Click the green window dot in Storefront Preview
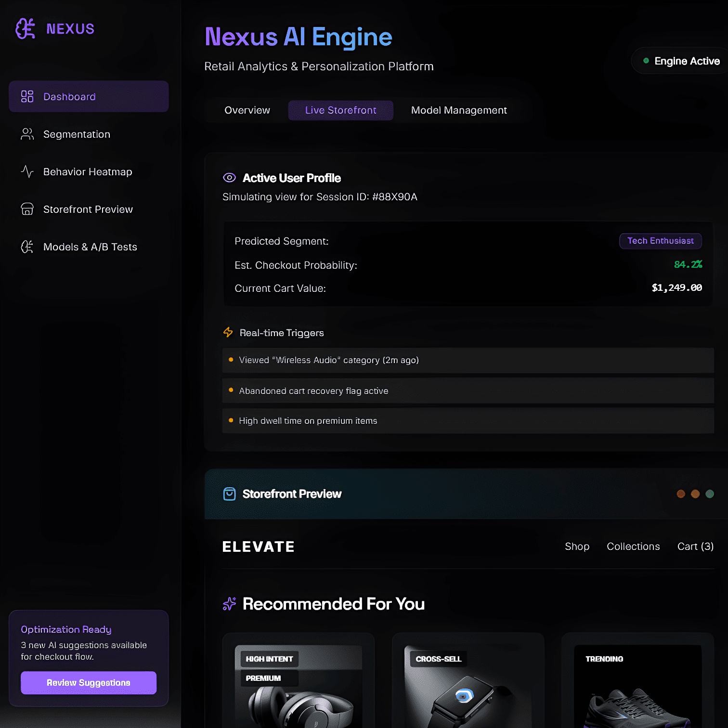The width and height of the screenshot is (728, 728). (x=709, y=494)
